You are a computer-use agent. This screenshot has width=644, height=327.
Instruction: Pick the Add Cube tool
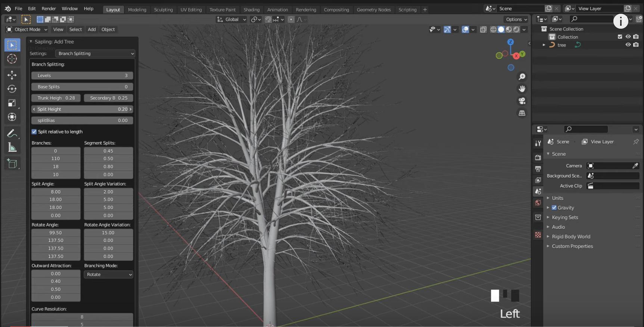(x=12, y=163)
